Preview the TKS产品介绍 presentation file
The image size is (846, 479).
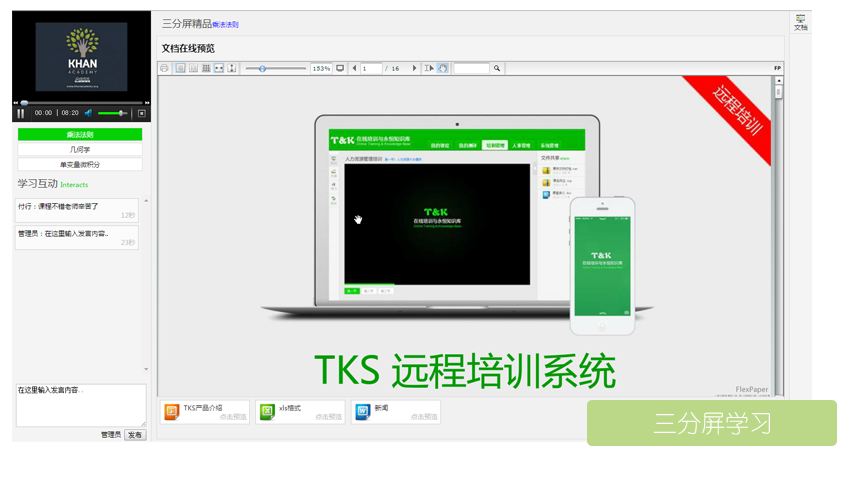pos(204,412)
